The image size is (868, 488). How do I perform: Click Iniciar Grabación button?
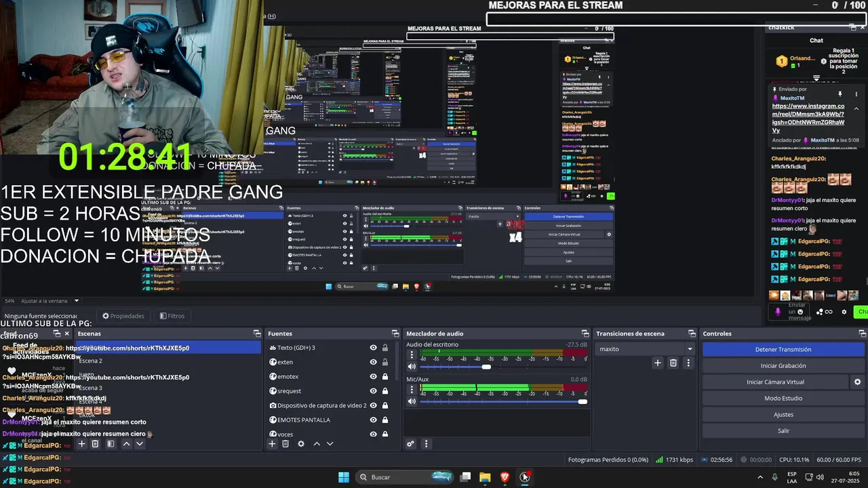[783, 365]
